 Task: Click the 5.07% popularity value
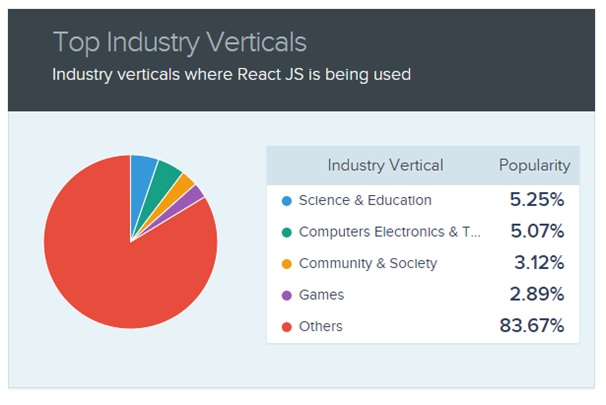click(x=537, y=231)
